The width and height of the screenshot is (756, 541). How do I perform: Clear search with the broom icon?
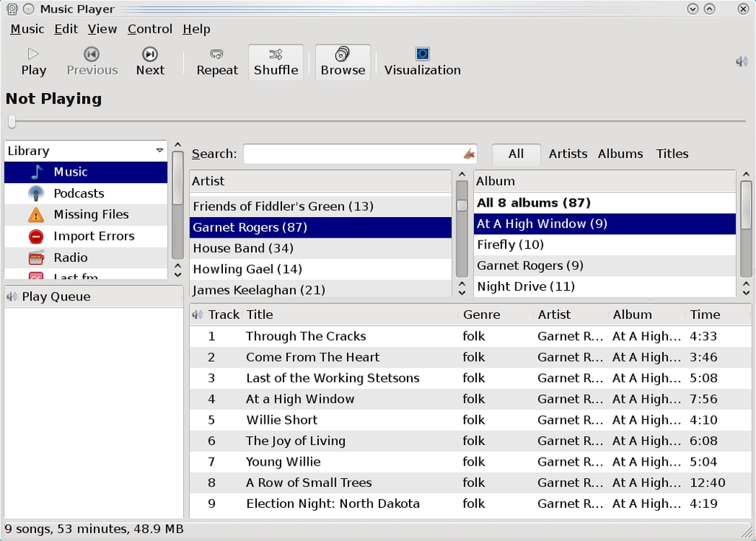point(469,154)
